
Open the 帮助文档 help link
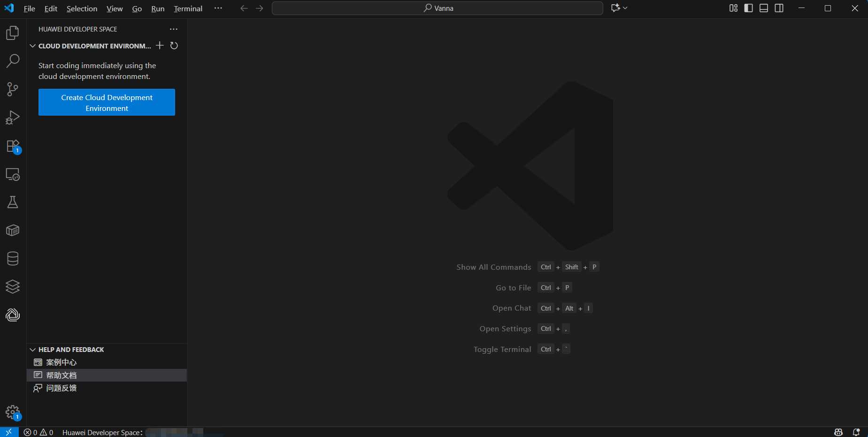pyautogui.click(x=61, y=375)
